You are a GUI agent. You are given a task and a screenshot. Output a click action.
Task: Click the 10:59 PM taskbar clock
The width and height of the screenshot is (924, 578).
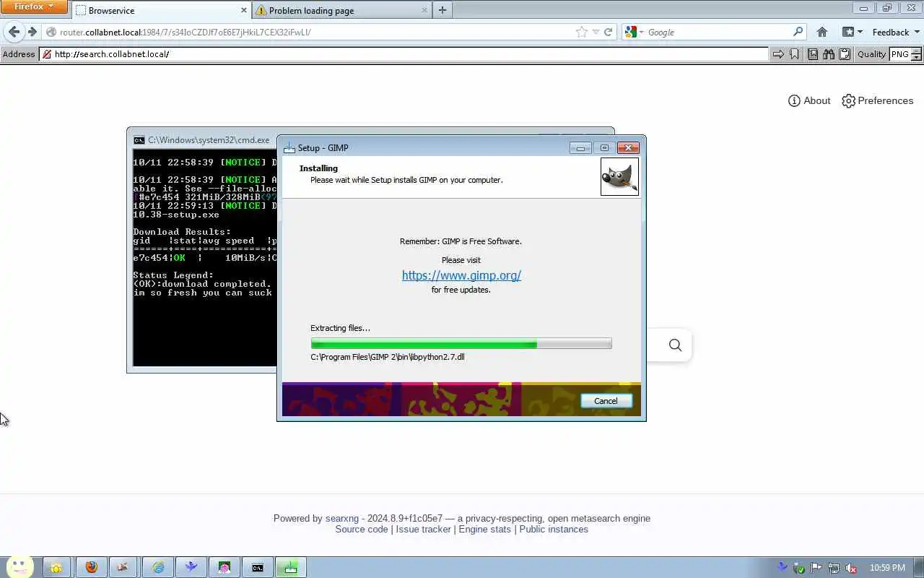[887, 568]
